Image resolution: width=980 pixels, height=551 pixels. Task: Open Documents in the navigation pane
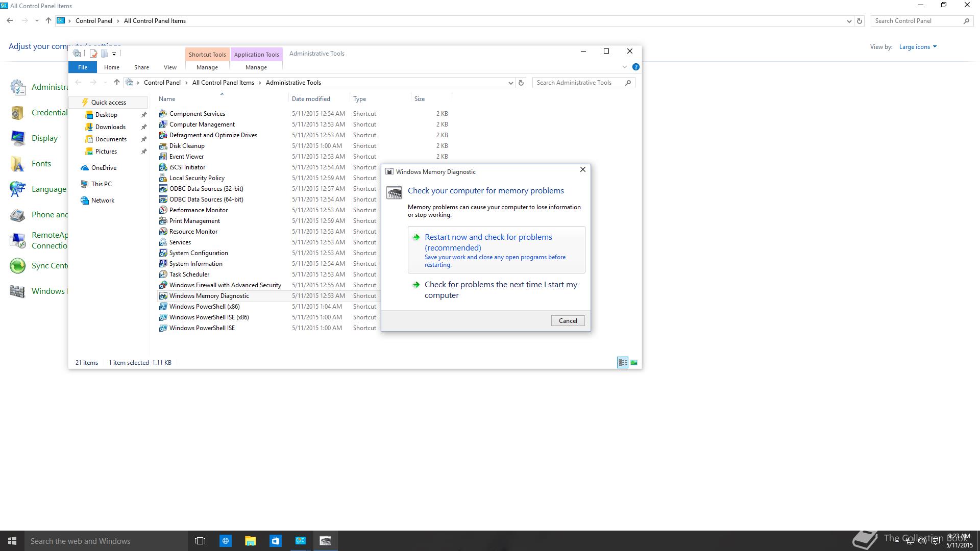(x=111, y=139)
